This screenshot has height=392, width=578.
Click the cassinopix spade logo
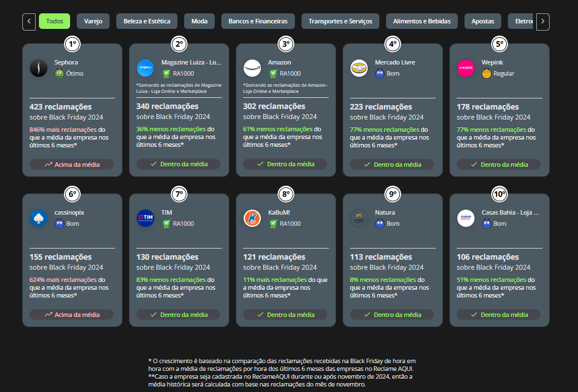[x=38, y=218]
